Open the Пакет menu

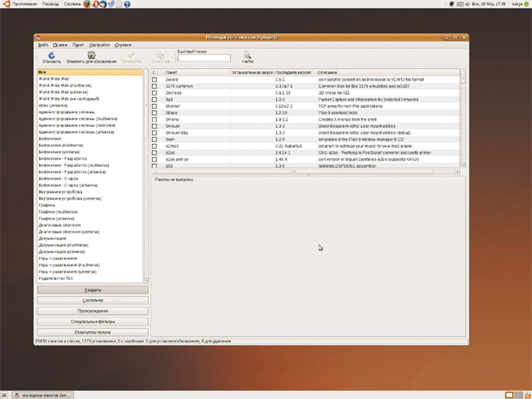(77, 45)
